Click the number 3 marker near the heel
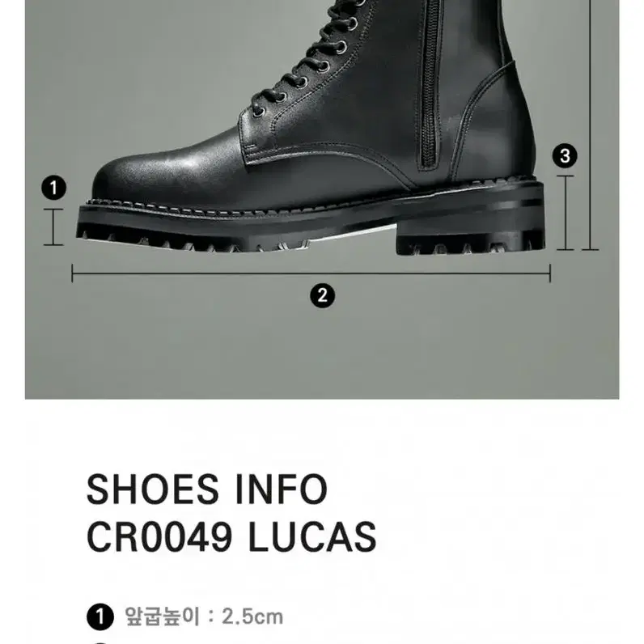This screenshot has height=644, width=644. click(565, 155)
